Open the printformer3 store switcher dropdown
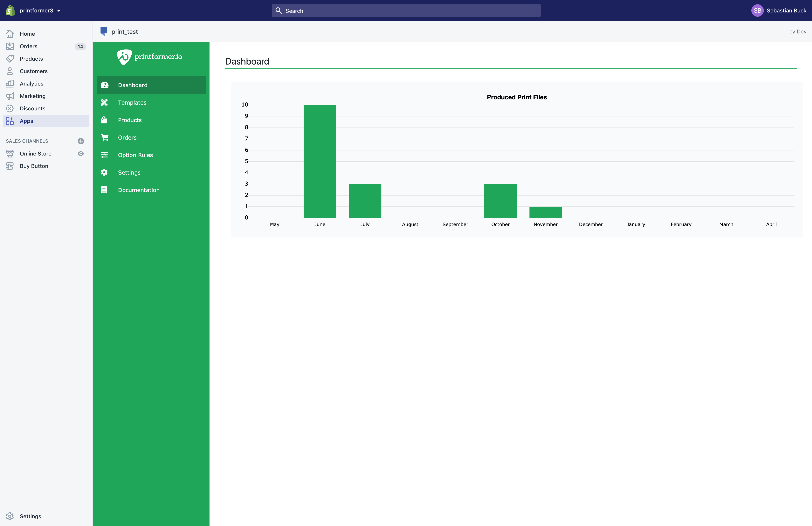The width and height of the screenshot is (812, 526). [40, 10]
